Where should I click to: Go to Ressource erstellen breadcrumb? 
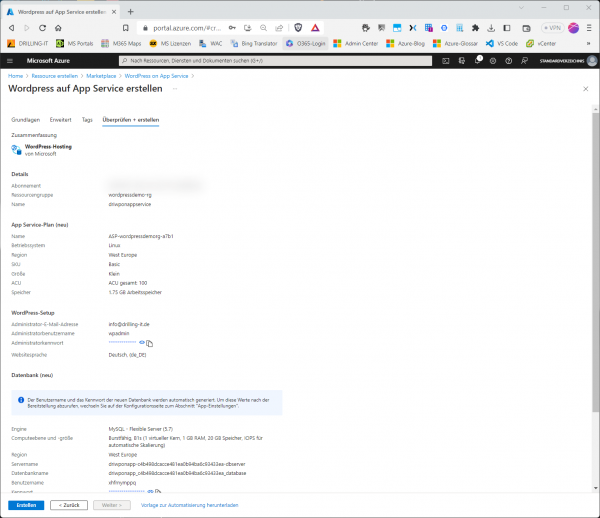click(55, 76)
